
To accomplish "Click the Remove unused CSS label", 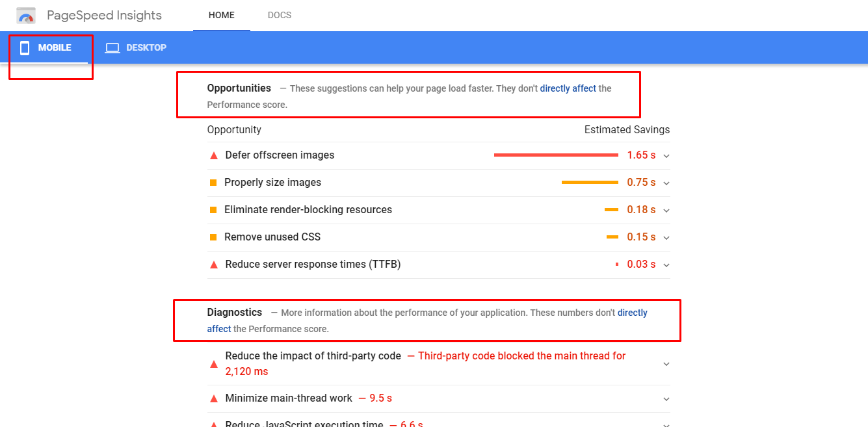I will tap(272, 237).
